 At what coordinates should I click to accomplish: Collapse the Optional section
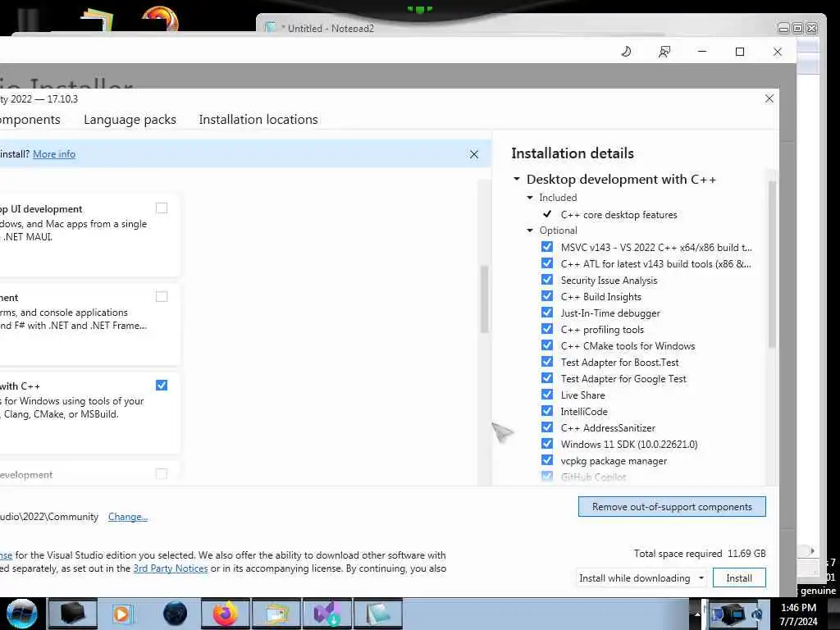[x=530, y=231]
